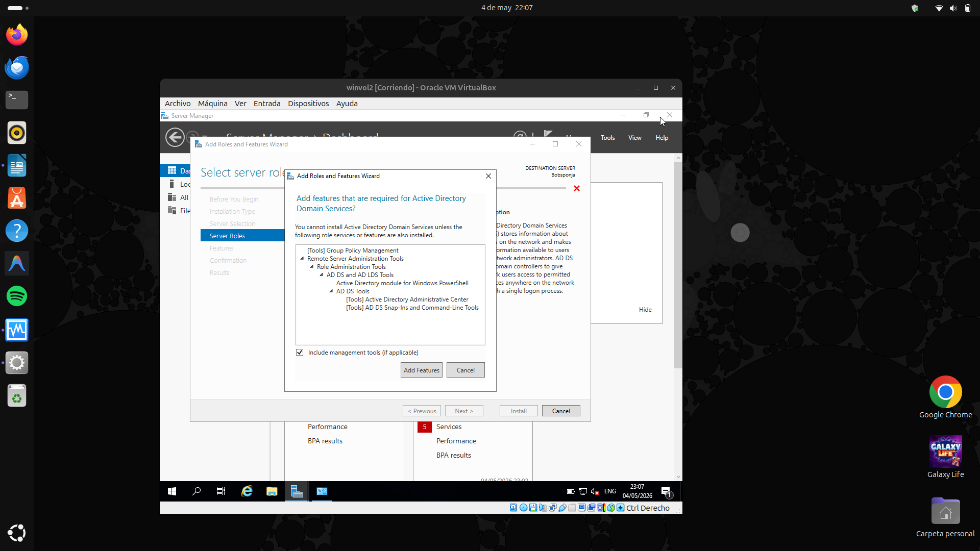Select Server Roles wizard step
This screenshot has width=980, height=551.
point(242,236)
